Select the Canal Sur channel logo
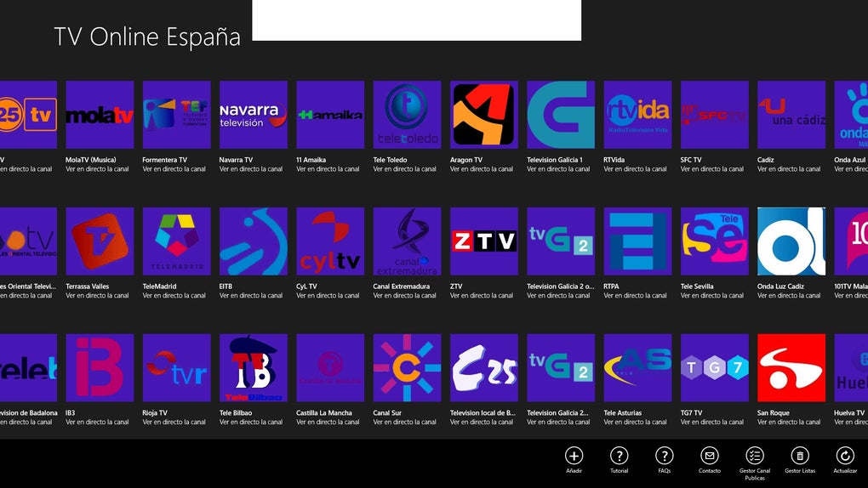The image size is (868, 488). pyautogui.click(x=408, y=367)
